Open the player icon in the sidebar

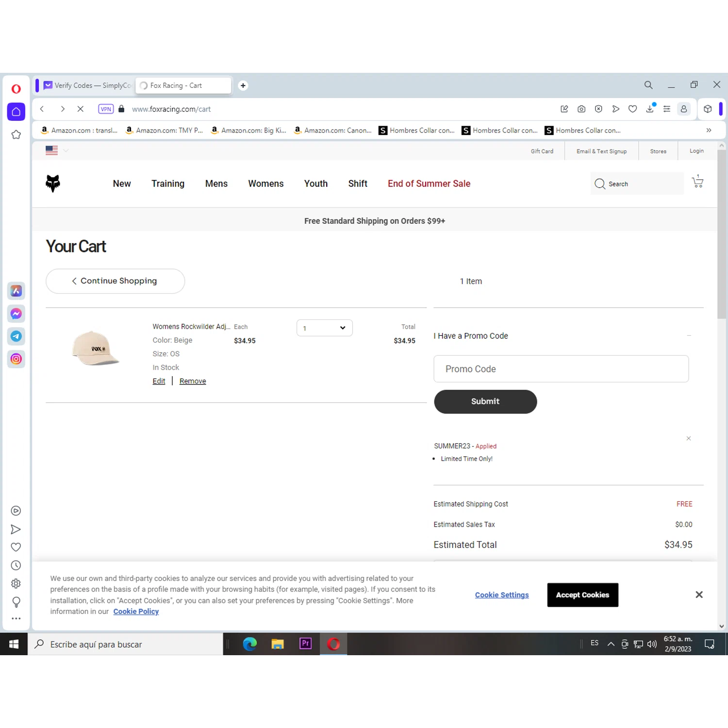pos(16,511)
